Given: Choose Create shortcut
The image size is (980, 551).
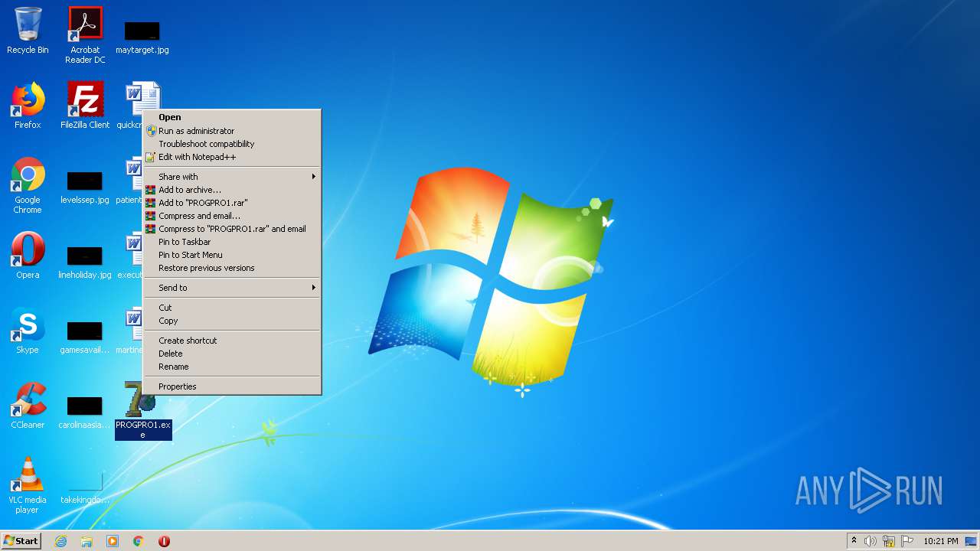Looking at the screenshot, I should (232, 341).
